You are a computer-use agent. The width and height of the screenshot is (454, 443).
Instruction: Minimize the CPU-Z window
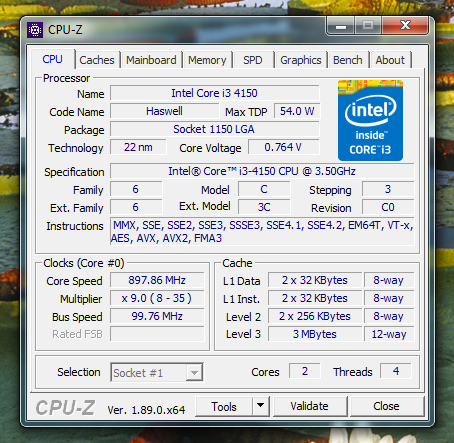pos(341,26)
